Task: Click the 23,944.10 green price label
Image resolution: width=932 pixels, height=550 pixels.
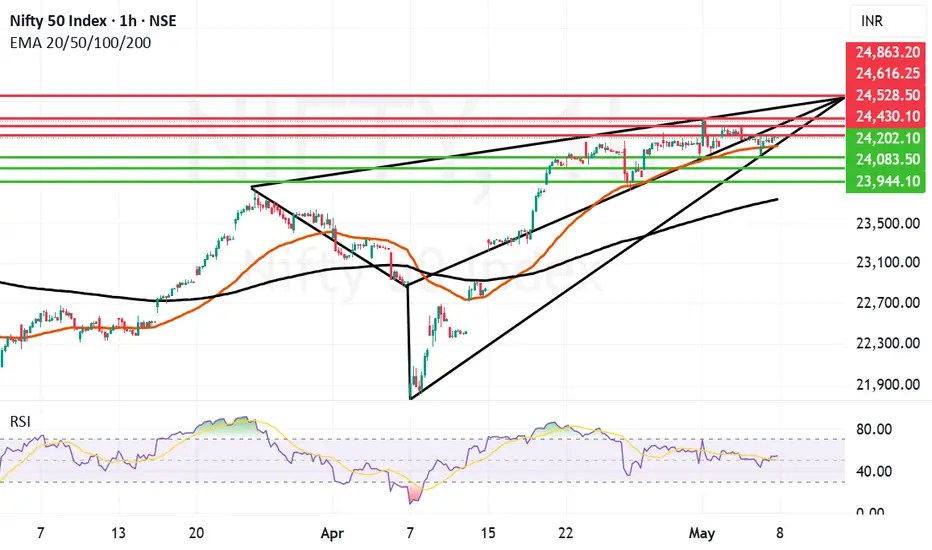Action: 886,181
